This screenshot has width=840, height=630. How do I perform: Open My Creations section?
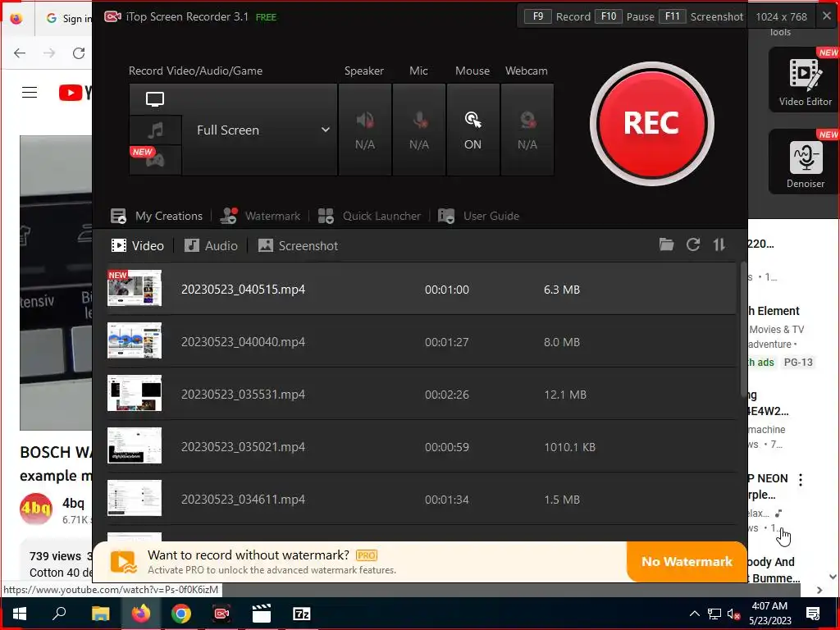click(157, 216)
